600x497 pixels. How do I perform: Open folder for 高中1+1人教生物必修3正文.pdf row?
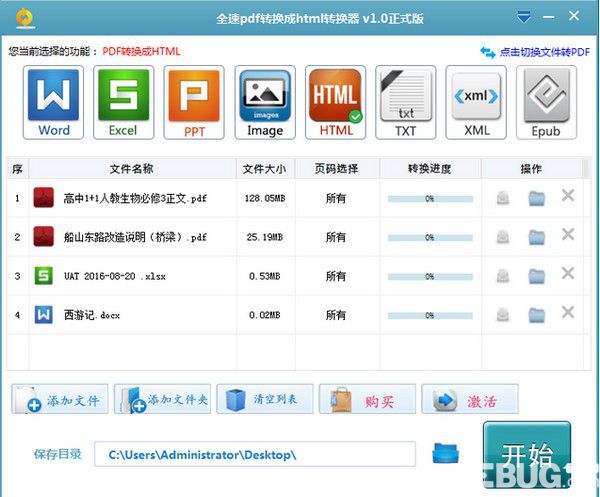(536, 198)
